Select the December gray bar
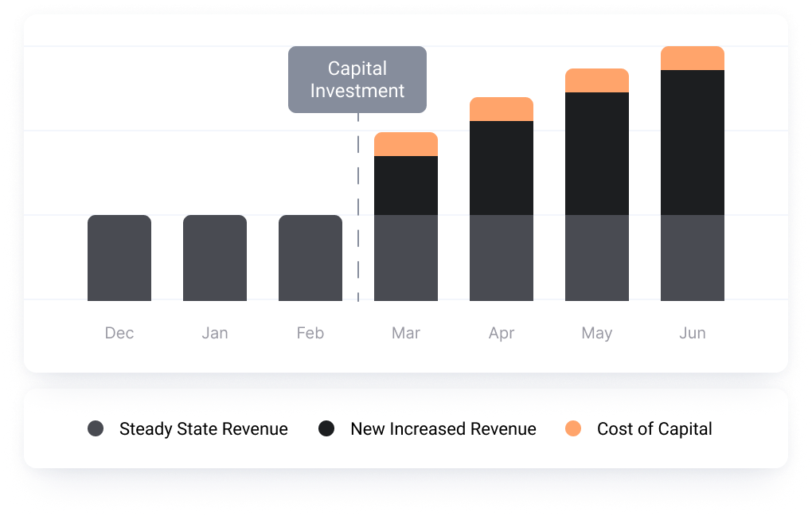The width and height of the screenshot is (812, 516). coord(119,258)
